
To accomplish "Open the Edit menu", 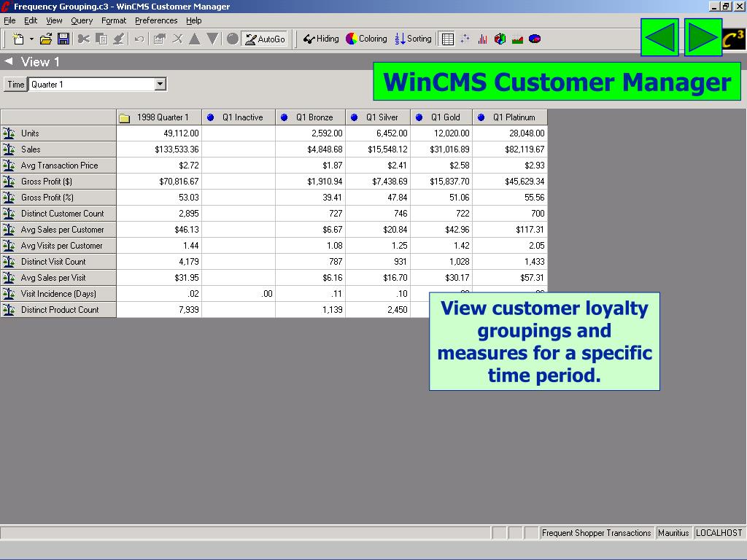I will click(31, 20).
